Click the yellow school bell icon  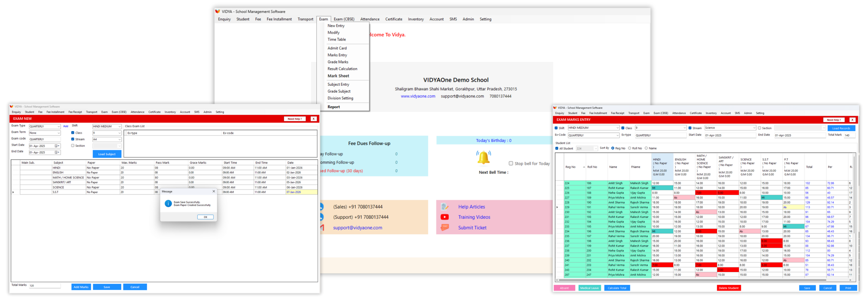483,158
